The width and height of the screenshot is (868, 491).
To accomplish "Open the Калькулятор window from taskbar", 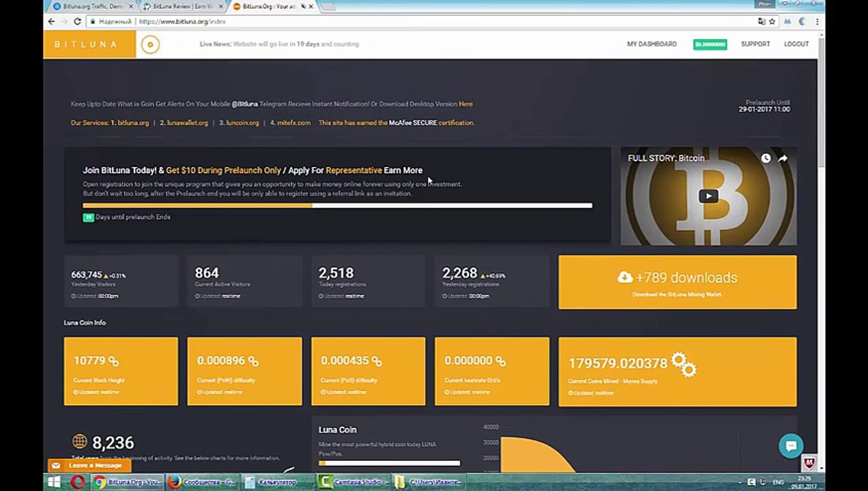I will tap(277, 482).
